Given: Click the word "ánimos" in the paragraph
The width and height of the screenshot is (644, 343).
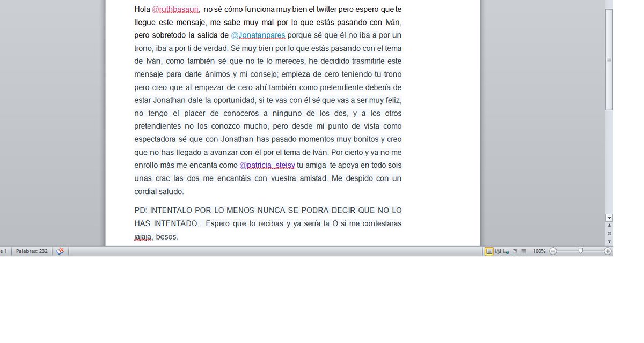Looking at the screenshot, I should coord(217,74).
